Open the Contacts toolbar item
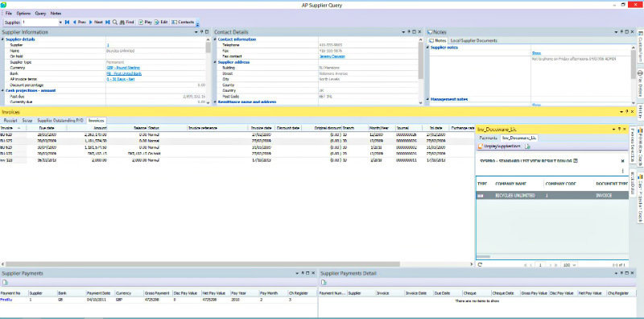The image size is (644, 319). [183, 23]
